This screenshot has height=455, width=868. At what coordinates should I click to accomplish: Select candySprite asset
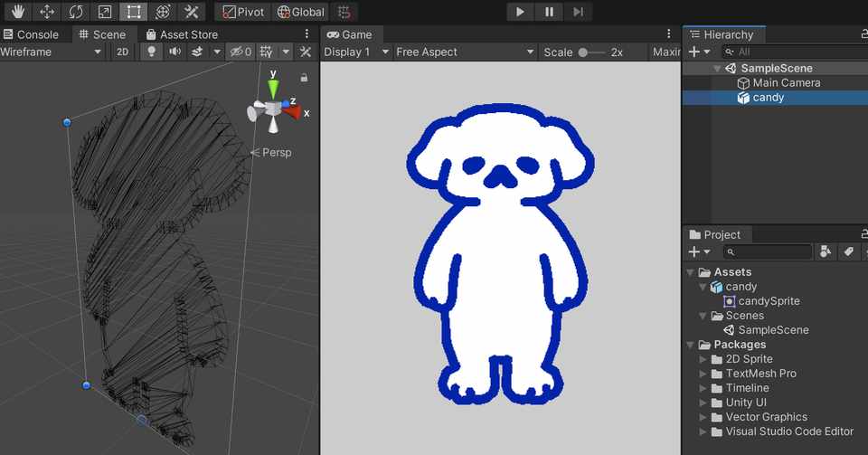tap(769, 301)
